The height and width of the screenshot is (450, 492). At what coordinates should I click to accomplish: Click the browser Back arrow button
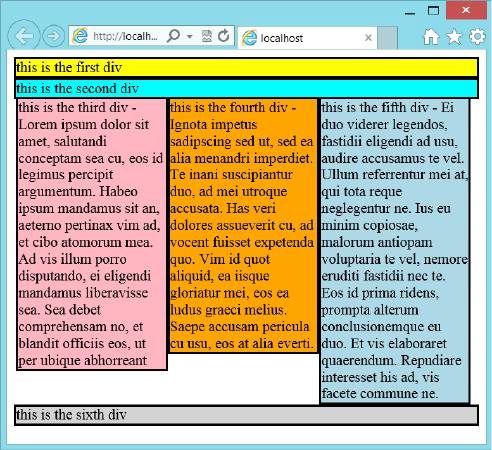(23, 36)
